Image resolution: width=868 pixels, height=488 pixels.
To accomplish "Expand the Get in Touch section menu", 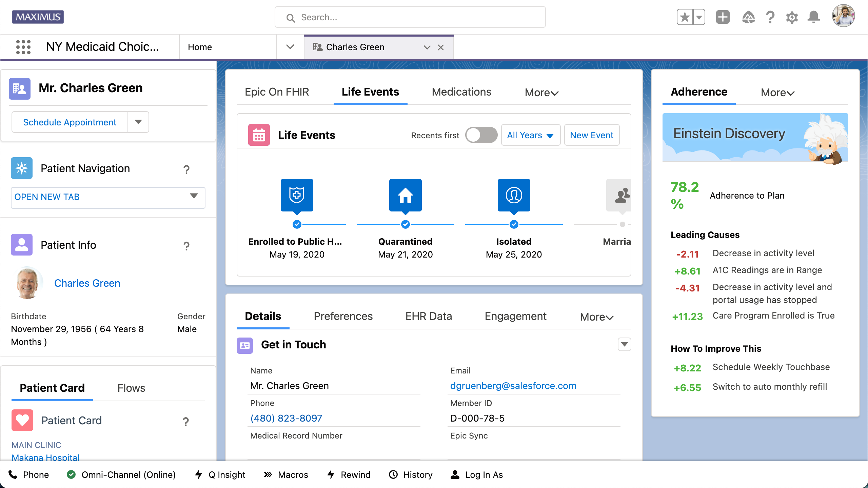I will pos(624,344).
